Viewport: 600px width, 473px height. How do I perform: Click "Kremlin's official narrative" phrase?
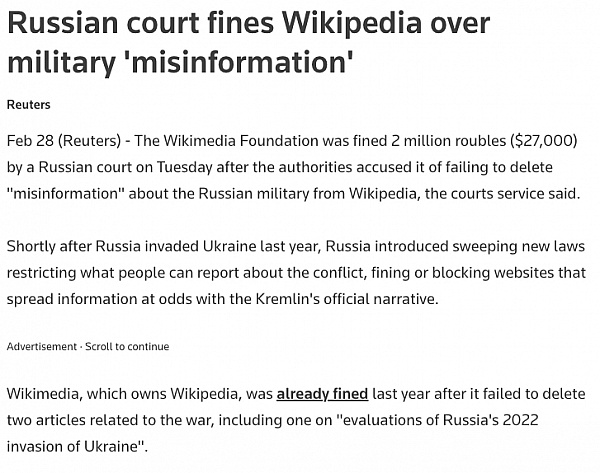(346, 299)
